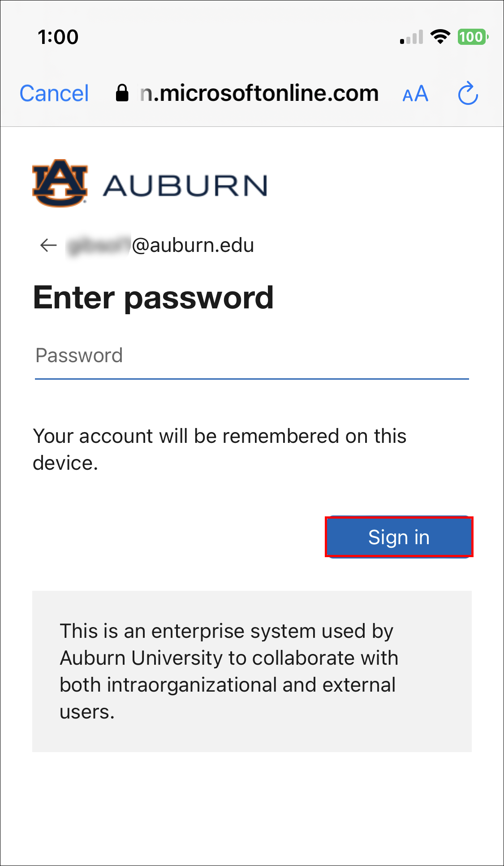The width and height of the screenshot is (504, 866).
Task: Tap the AUBURN wordmark text
Action: pyautogui.click(x=185, y=184)
